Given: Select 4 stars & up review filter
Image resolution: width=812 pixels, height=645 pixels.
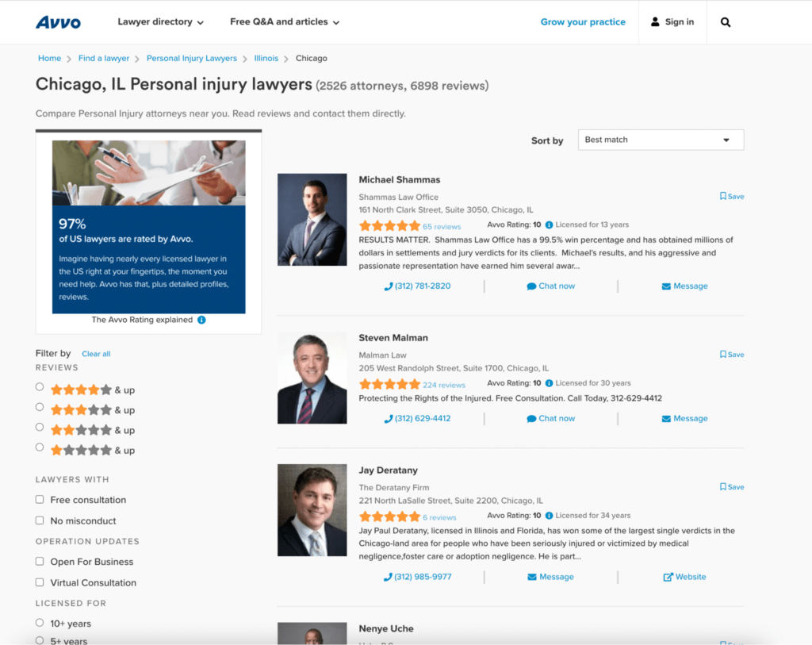Looking at the screenshot, I should click(40, 387).
